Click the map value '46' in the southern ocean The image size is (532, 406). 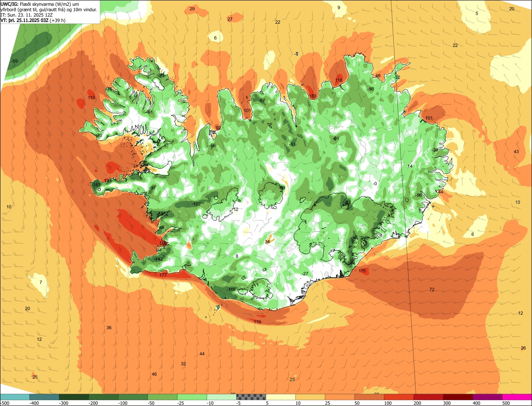[154, 374]
